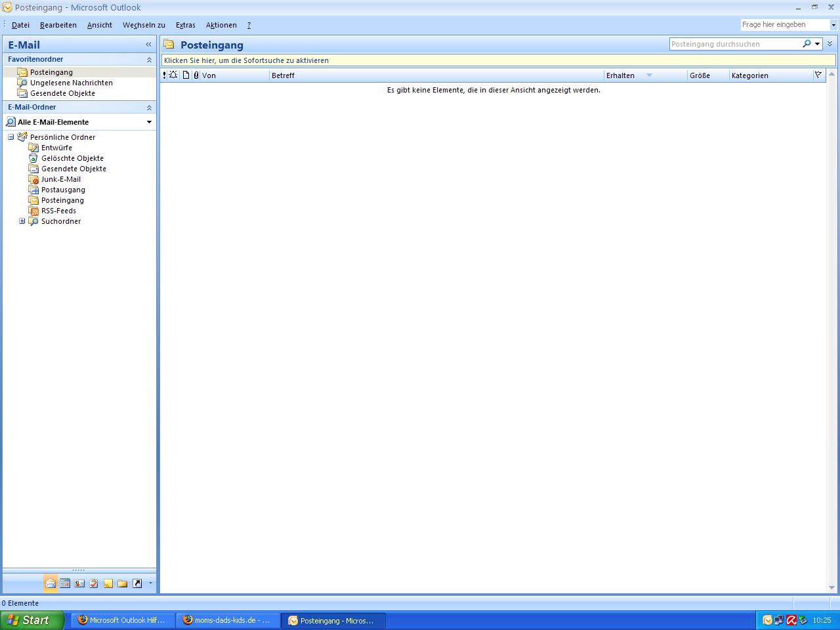The height and width of the screenshot is (630, 840).
Task: Open the Extras menu
Action: (186, 25)
